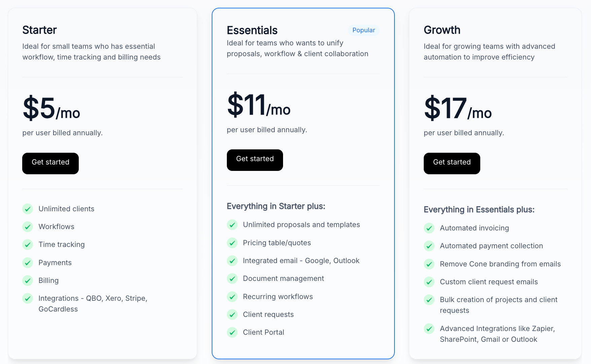Click the checkmark icon next to Billing

pos(28,281)
